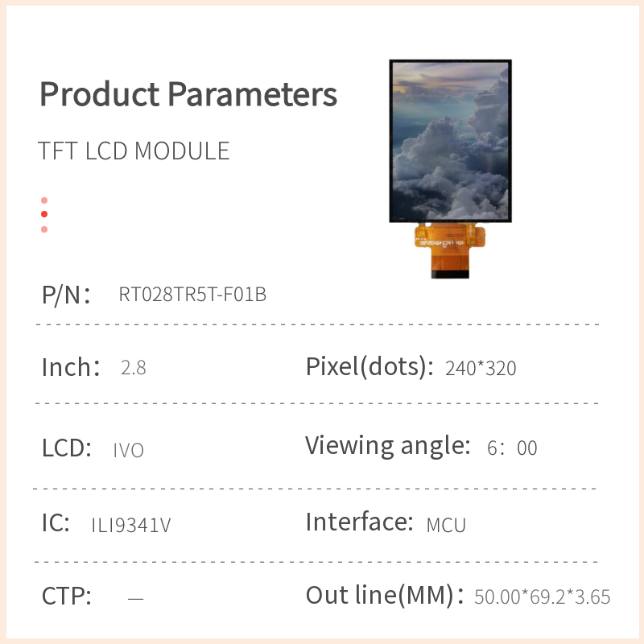Click the CTP label
Screen dimensions: 644x644
coord(66,597)
